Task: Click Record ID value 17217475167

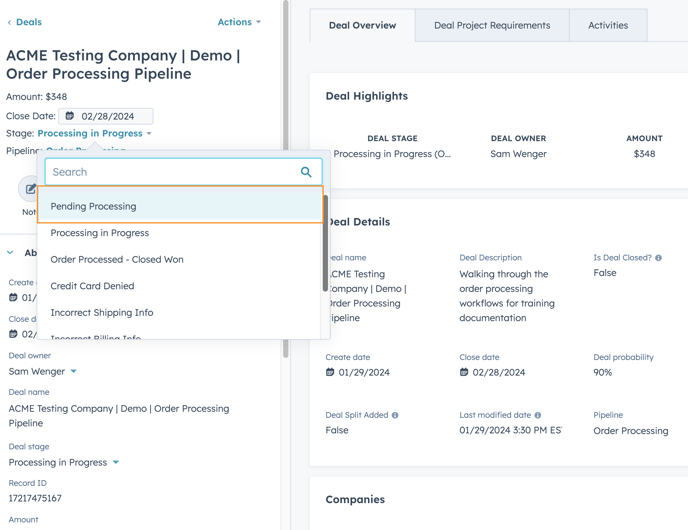Action: pyautogui.click(x=35, y=498)
